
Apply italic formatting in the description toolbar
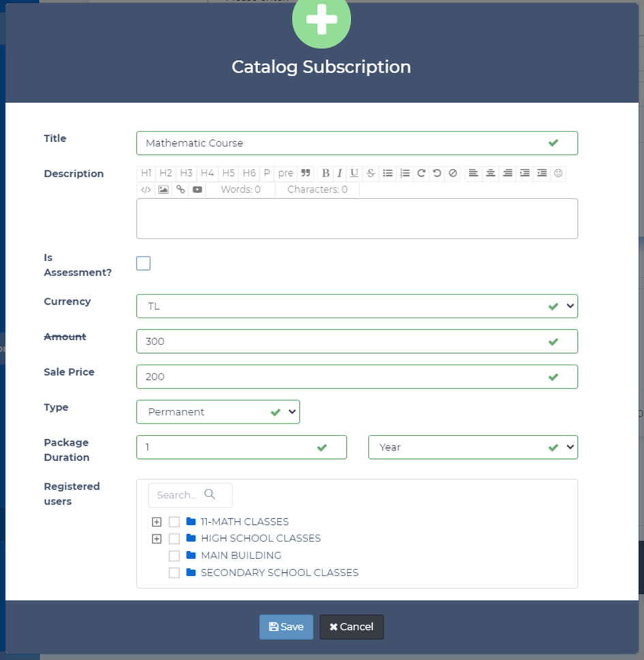pyautogui.click(x=339, y=173)
